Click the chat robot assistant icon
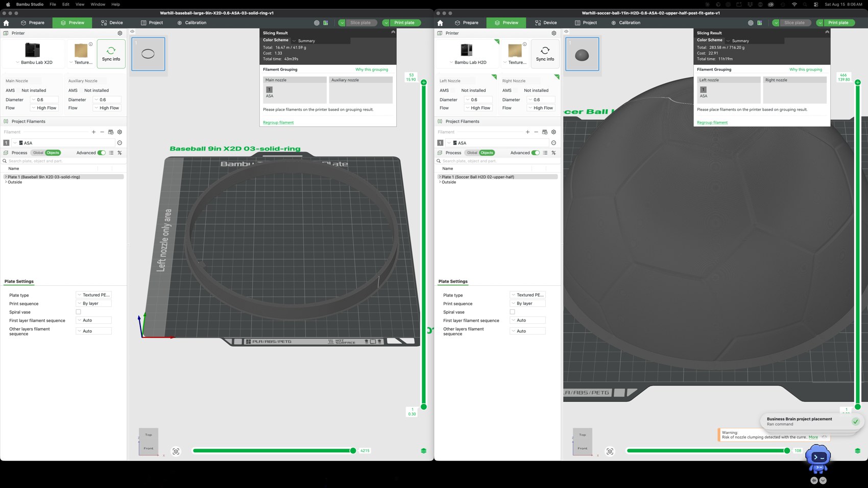This screenshot has height=488, width=868. coord(817,459)
